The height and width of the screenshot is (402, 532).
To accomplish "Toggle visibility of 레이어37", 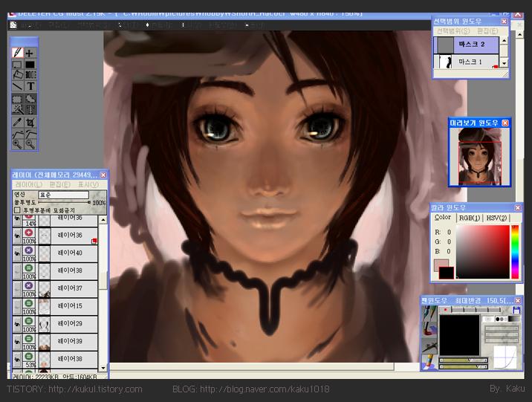I will coord(17,289).
